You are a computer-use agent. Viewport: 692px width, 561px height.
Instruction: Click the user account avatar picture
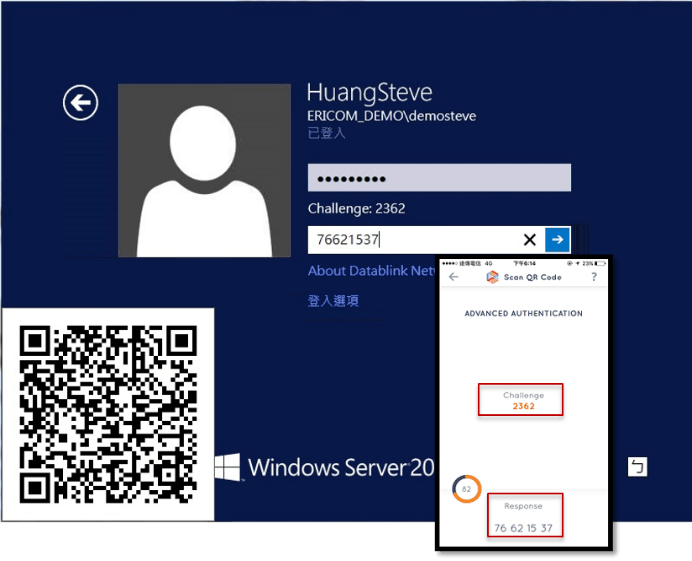(204, 170)
